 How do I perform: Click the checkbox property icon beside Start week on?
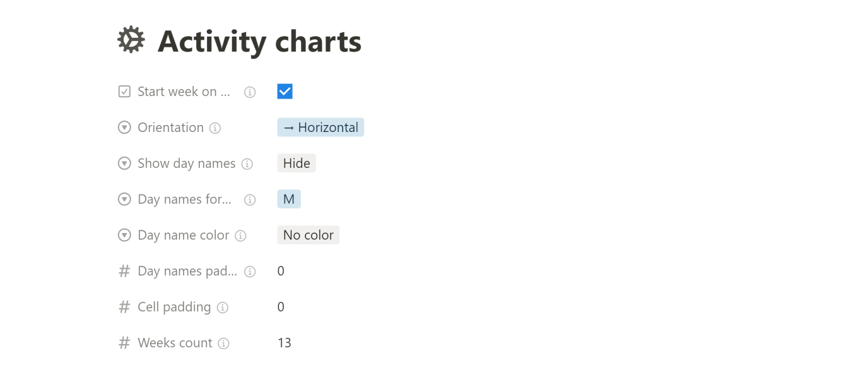point(124,91)
